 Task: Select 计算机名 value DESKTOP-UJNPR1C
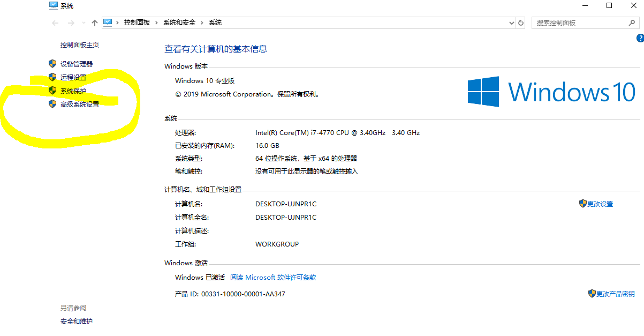tap(286, 204)
